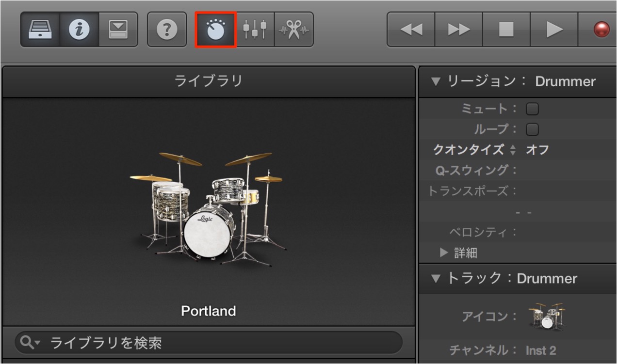Viewport: 617px width, 364px height.
Task: Open the クオンタイズ popup menu
Action: click(x=475, y=150)
